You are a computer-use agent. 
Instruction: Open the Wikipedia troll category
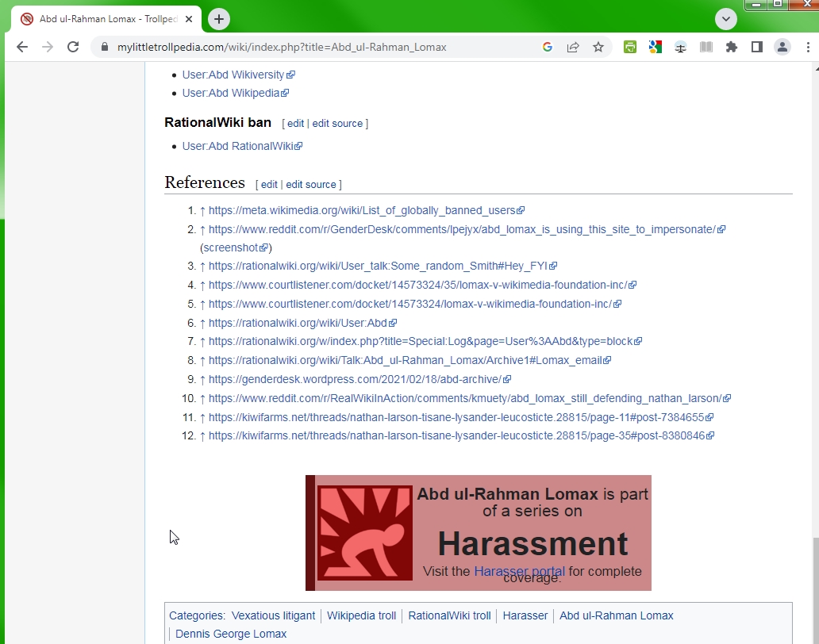(361, 615)
